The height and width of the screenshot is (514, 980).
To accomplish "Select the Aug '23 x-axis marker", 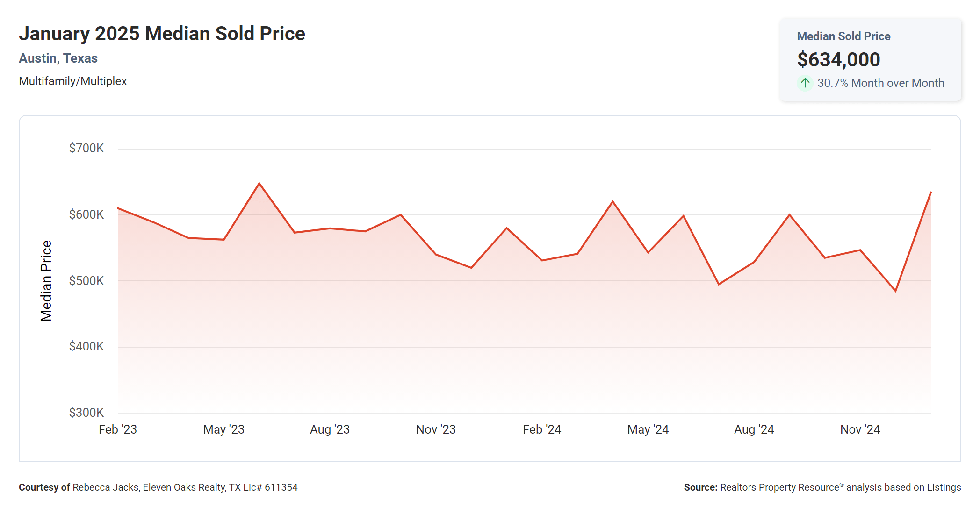I will [x=330, y=429].
